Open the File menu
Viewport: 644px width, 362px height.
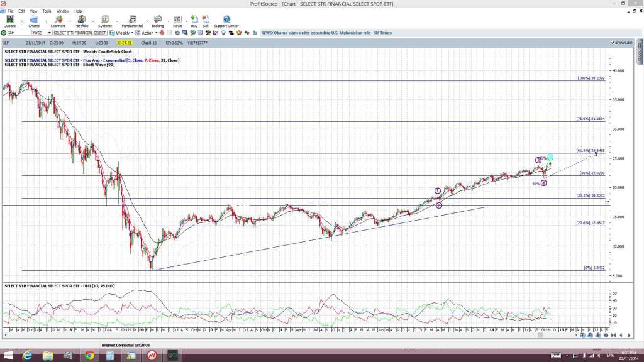click(x=10, y=11)
